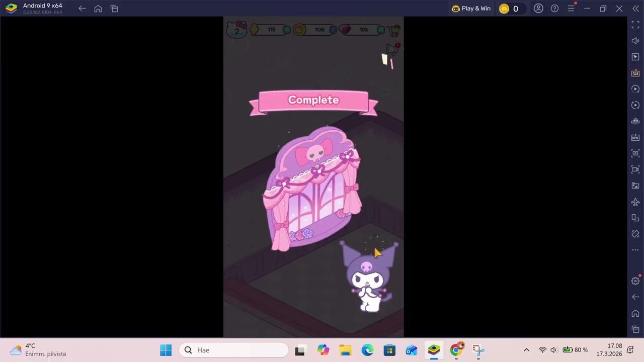
Task: Open the media folder icon in side toolbar
Action: point(635,186)
